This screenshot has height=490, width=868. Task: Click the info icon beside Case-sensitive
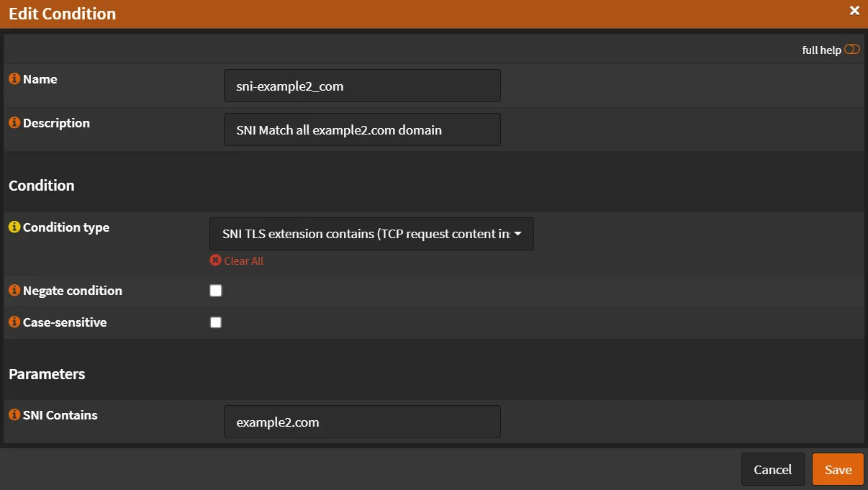pos(14,322)
